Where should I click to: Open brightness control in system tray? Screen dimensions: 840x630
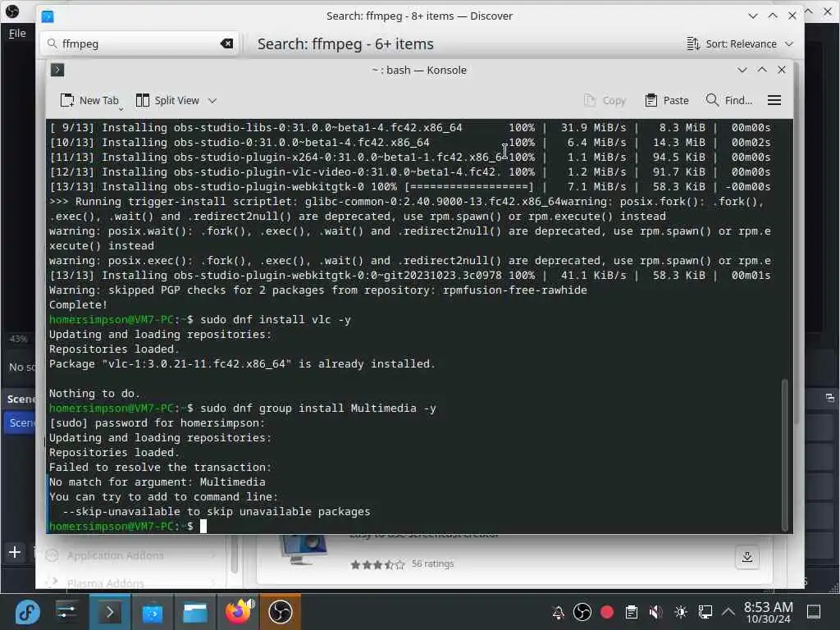pyautogui.click(x=681, y=612)
